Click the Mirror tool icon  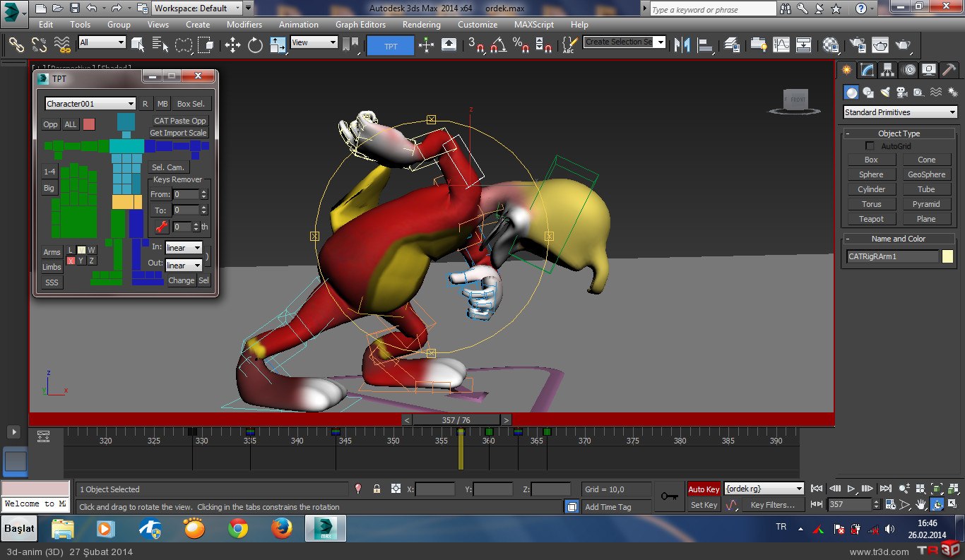tap(682, 44)
